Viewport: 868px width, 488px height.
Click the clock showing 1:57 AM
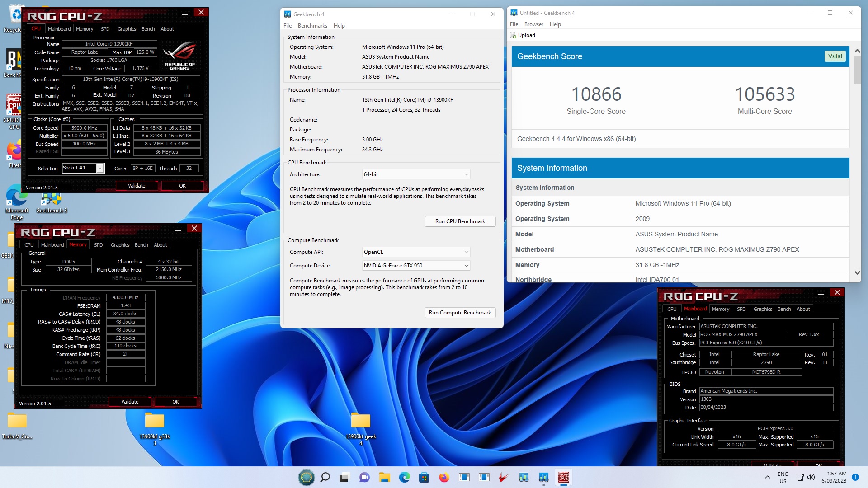[836, 474]
